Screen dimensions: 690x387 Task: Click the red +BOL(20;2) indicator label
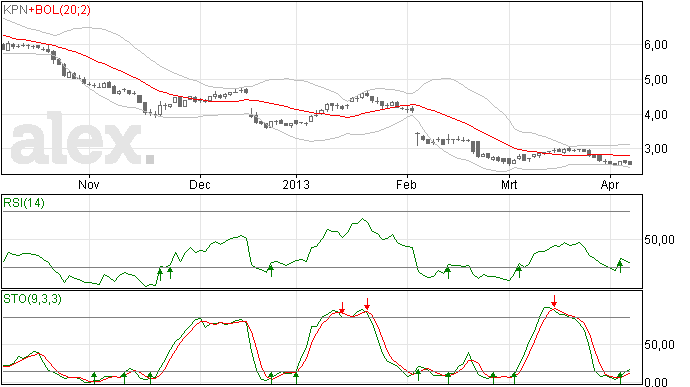[60, 10]
